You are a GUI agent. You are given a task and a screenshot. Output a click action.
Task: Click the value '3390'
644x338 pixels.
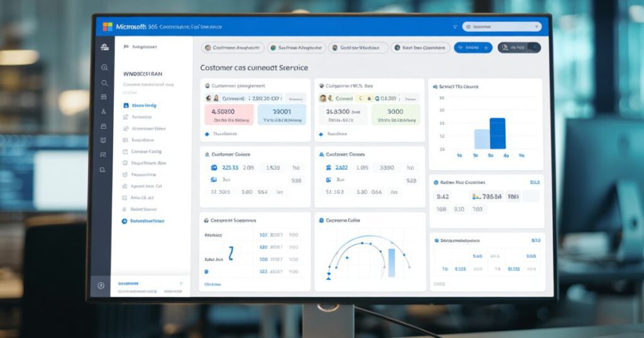387,167
